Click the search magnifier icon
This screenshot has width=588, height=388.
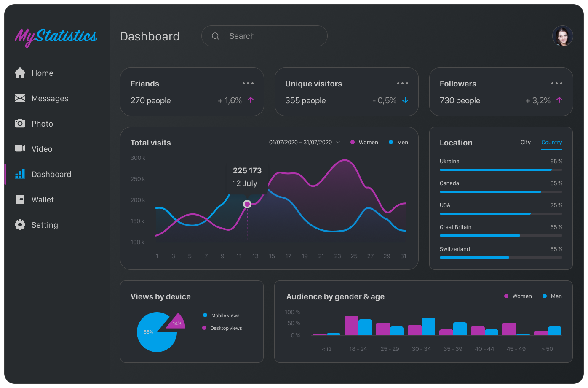coord(215,36)
